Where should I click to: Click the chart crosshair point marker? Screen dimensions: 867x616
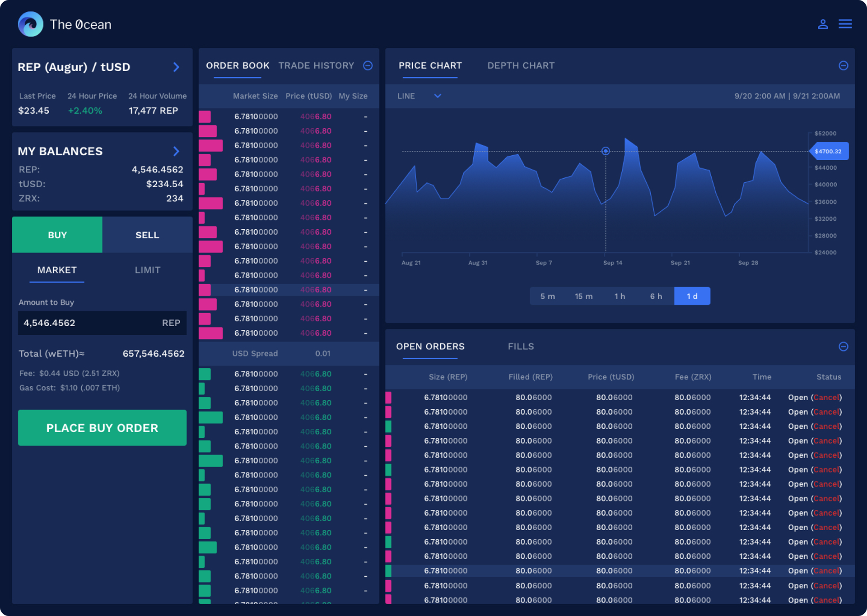click(x=606, y=151)
